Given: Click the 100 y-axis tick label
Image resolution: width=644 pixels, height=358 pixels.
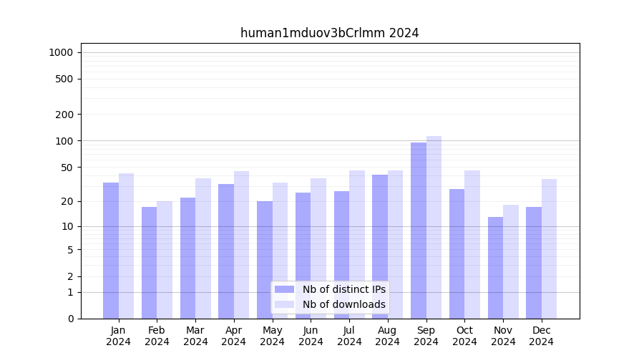Looking at the screenshot, I should [64, 141].
